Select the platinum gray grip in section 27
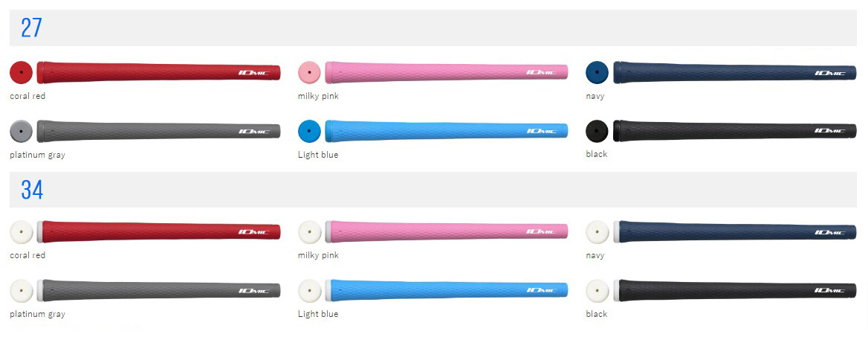The image size is (868, 340). 158,131
